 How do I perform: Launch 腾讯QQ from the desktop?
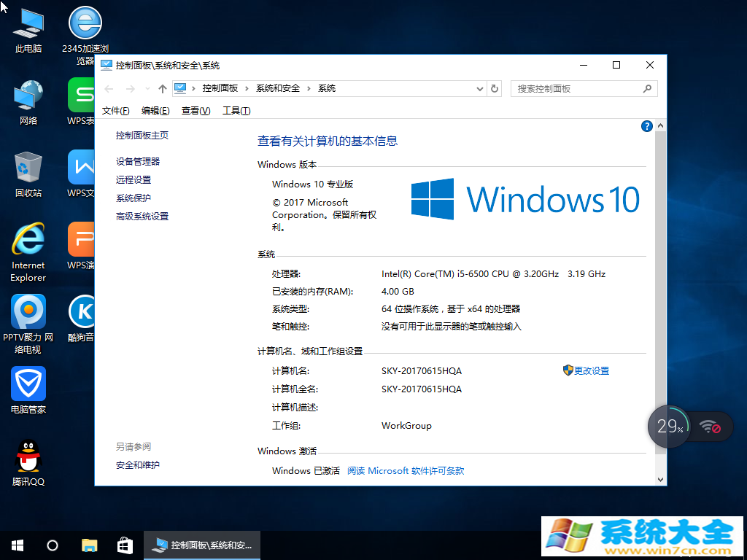coord(28,462)
